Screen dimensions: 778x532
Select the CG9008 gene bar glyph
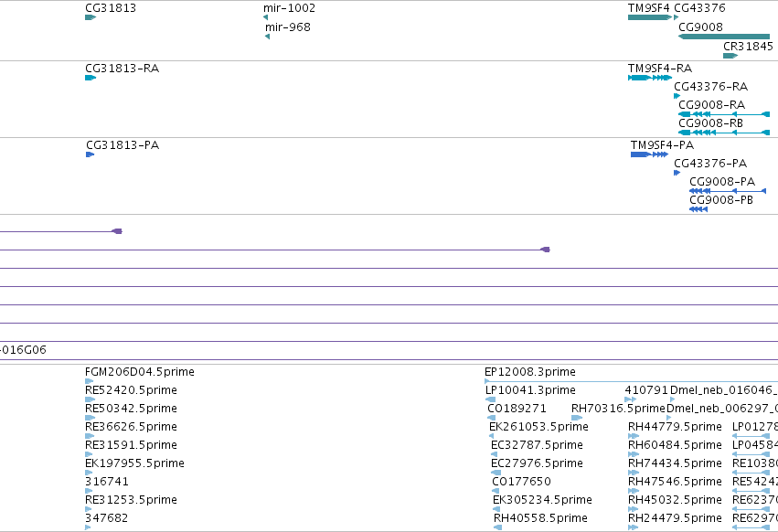pos(724,37)
